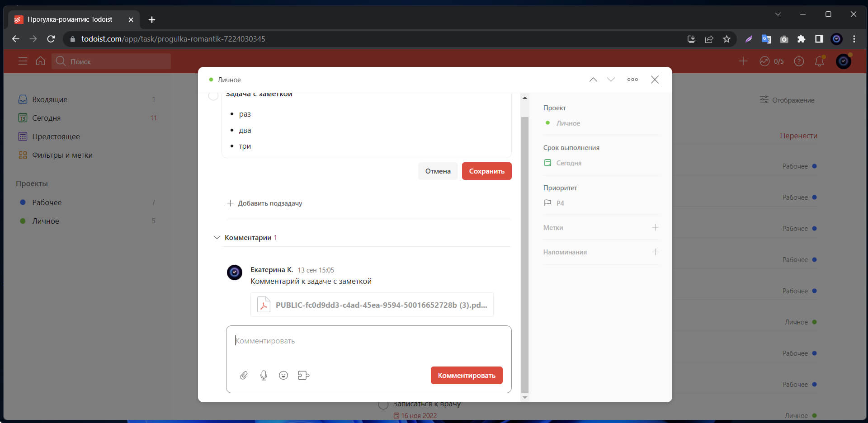Record audio comment with microphone icon
The width and height of the screenshot is (868, 423).
coord(264,375)
